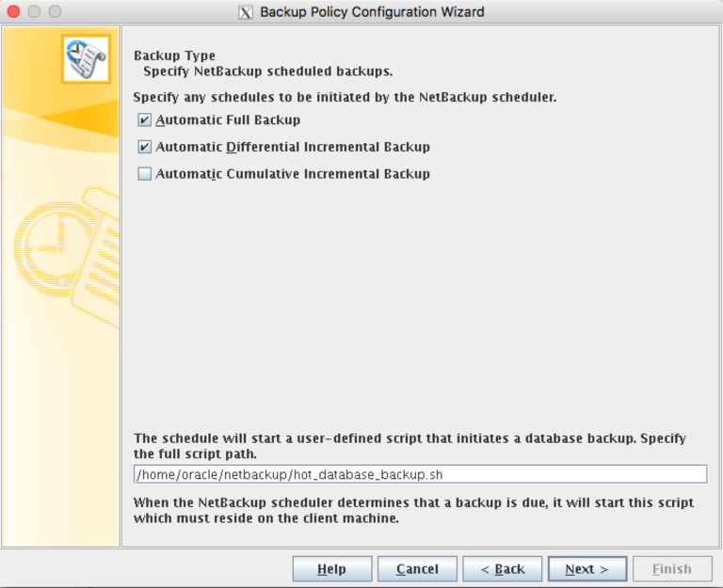
Task: Click 'Specify any schedules to be initiated' text
Action: coord(345,97)
